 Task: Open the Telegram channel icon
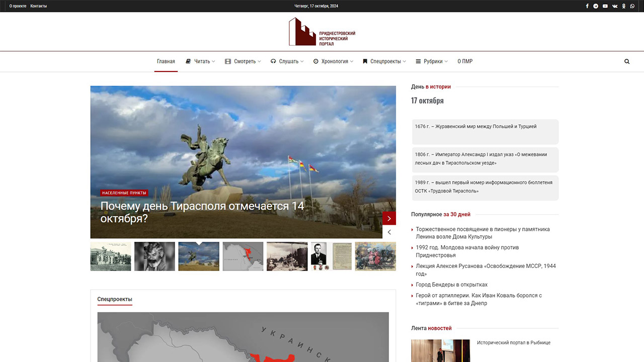596,6
